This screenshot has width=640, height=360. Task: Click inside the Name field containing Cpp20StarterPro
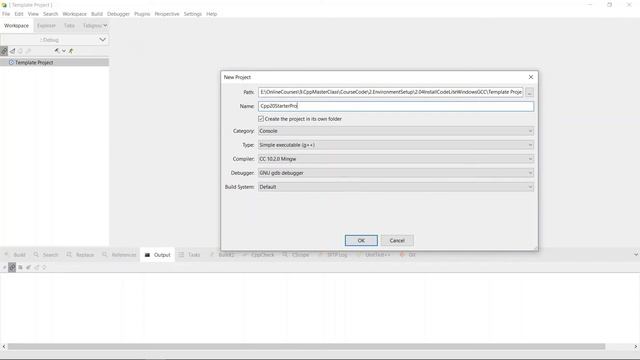click(396, 106)
